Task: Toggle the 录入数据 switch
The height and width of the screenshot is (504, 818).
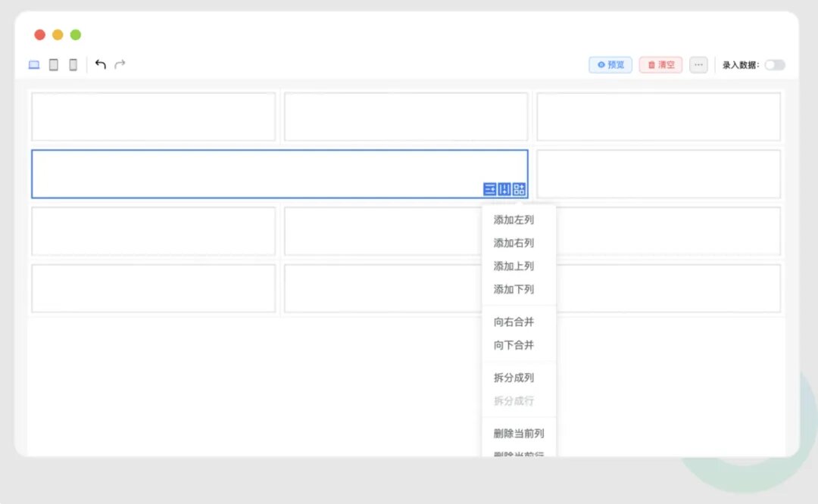Action: tap(775, 65)
